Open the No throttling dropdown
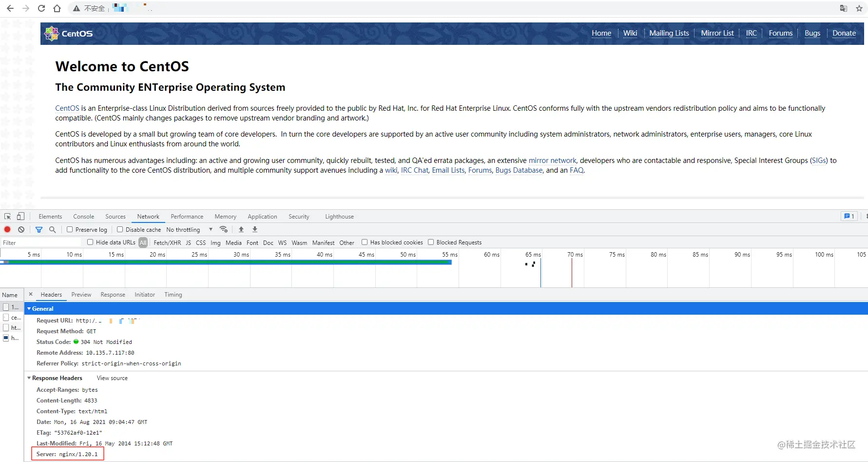The width and height of the screenshot is (868, 462). pos(189,229)
